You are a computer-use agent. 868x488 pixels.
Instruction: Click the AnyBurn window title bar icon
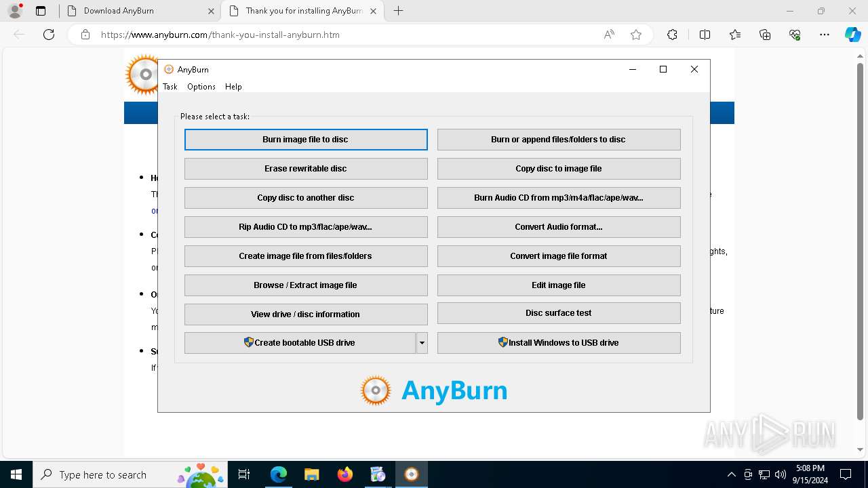(169, 69)
